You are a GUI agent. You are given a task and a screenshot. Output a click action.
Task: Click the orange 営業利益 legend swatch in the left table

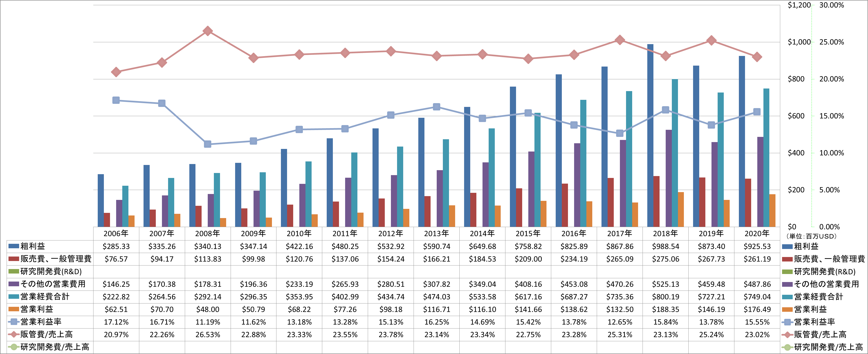(x=13, y=309)
